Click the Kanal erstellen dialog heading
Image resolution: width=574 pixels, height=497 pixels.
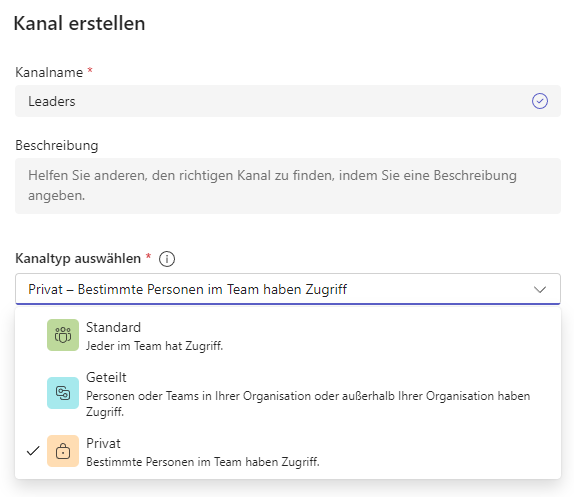(x=79, y=23)
